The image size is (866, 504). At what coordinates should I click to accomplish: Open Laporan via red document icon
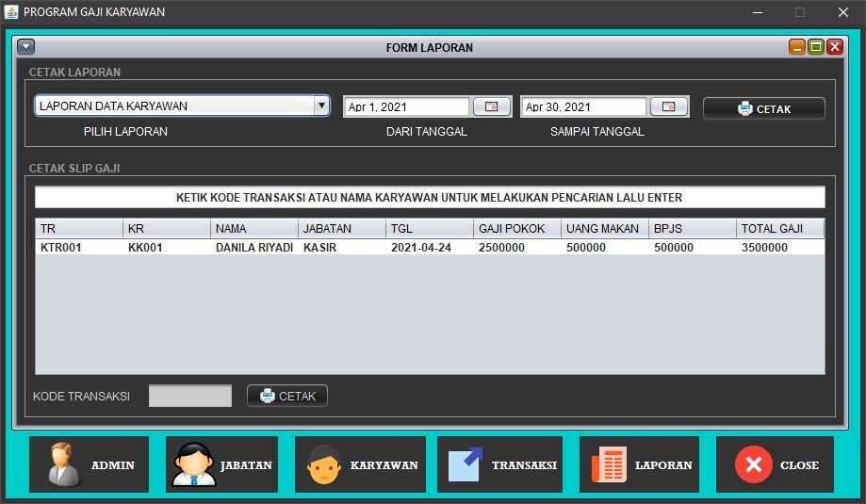[x=608, y=464]
